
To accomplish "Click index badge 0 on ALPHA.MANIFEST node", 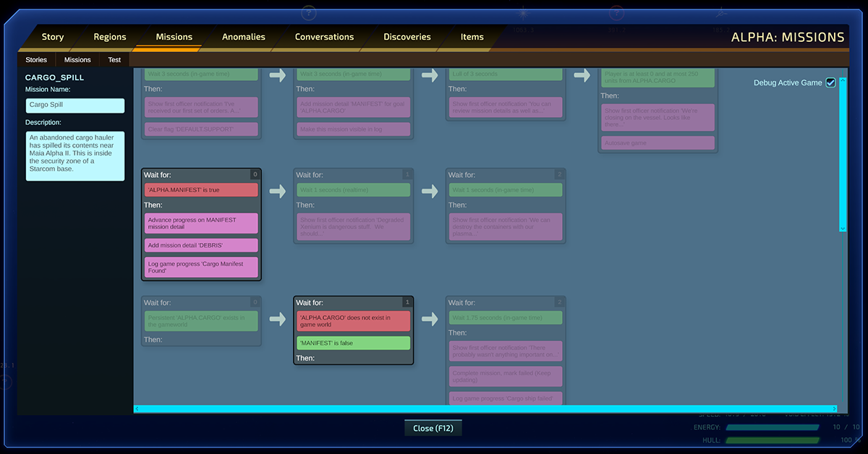I will (255, 174).
